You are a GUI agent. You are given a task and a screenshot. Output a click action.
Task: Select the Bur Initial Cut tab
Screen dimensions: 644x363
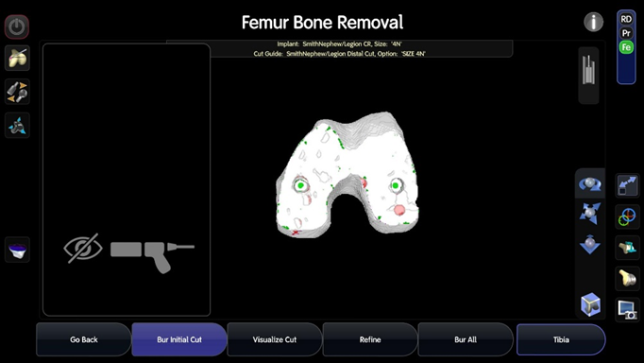point(179,339)
